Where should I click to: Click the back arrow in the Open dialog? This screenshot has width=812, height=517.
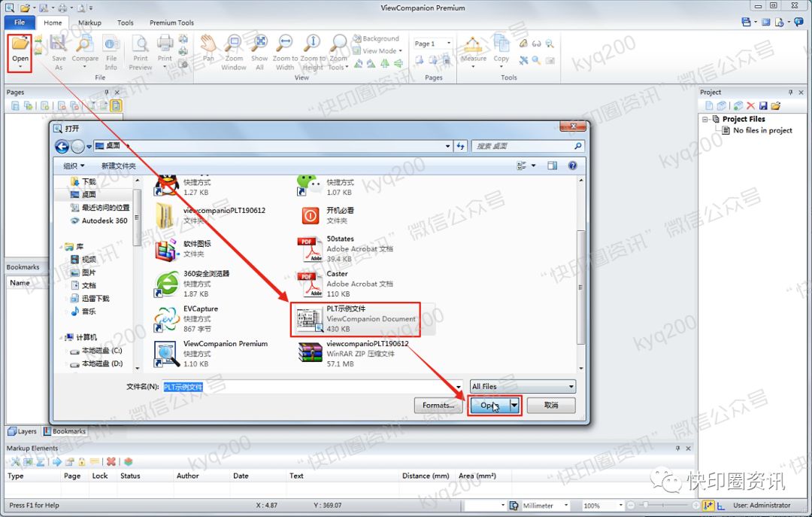click(62, 147)
